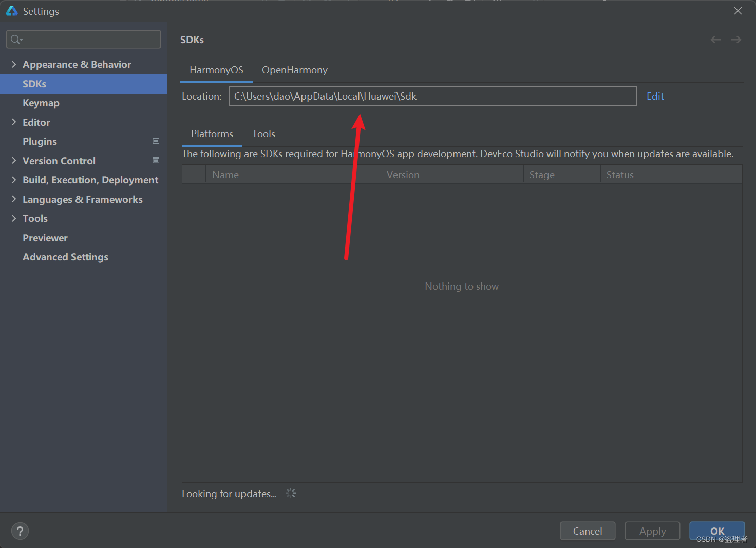Viewport: 756px width, 548px height.
Task: Select the Tools tab next to Platforms
Action: 263,134
